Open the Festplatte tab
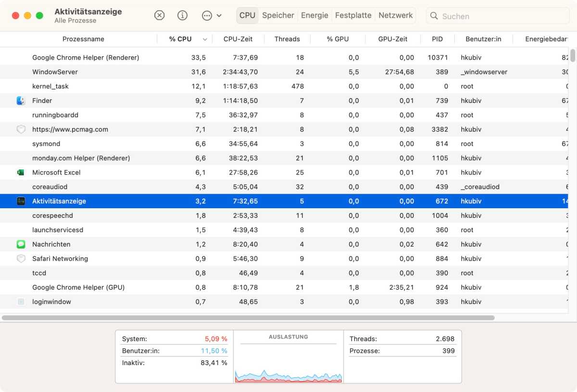 353,15
